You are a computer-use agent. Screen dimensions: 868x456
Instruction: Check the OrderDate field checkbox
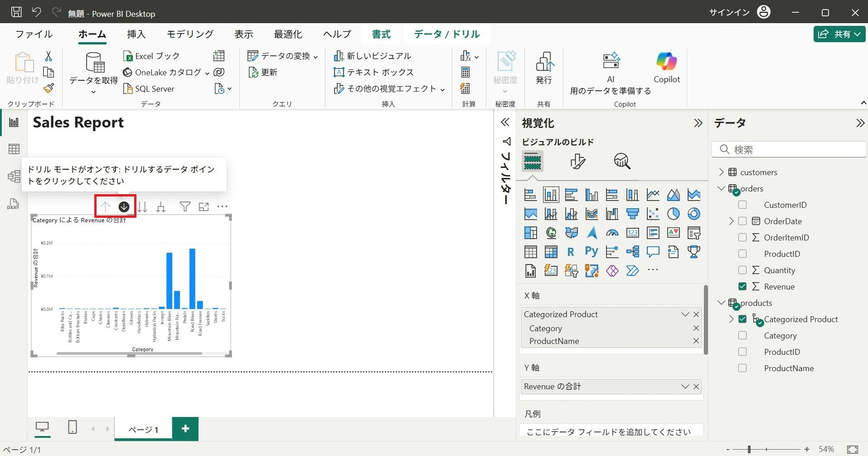(742, 221)
